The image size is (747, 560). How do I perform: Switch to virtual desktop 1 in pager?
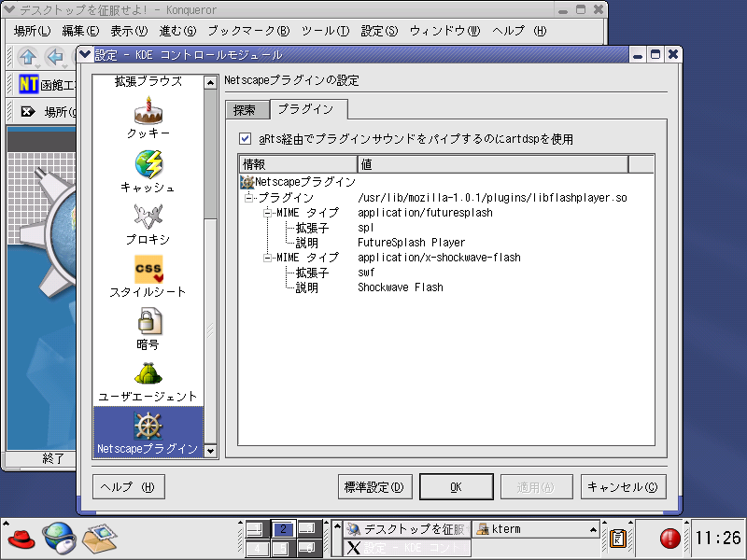(257, 528)
